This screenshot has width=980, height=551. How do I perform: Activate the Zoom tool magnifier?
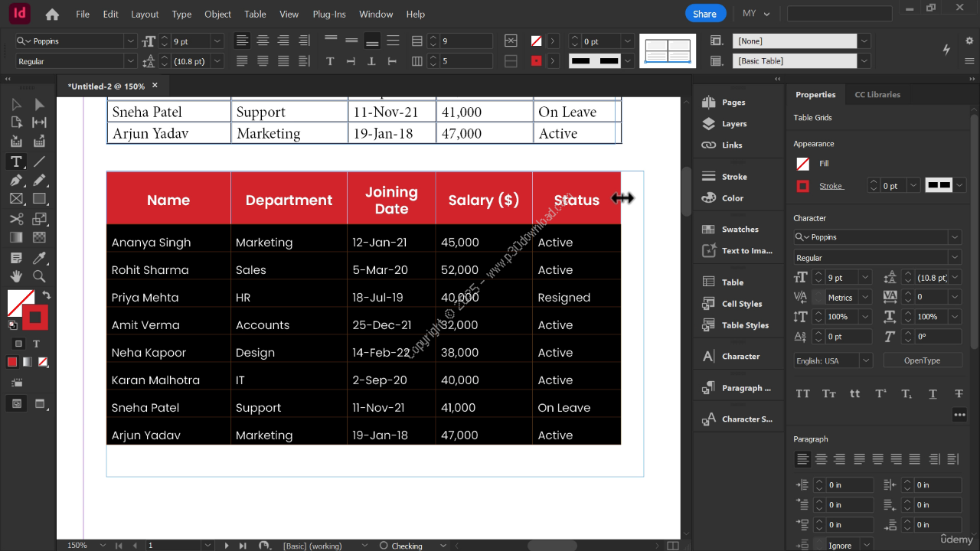point(39,275)
